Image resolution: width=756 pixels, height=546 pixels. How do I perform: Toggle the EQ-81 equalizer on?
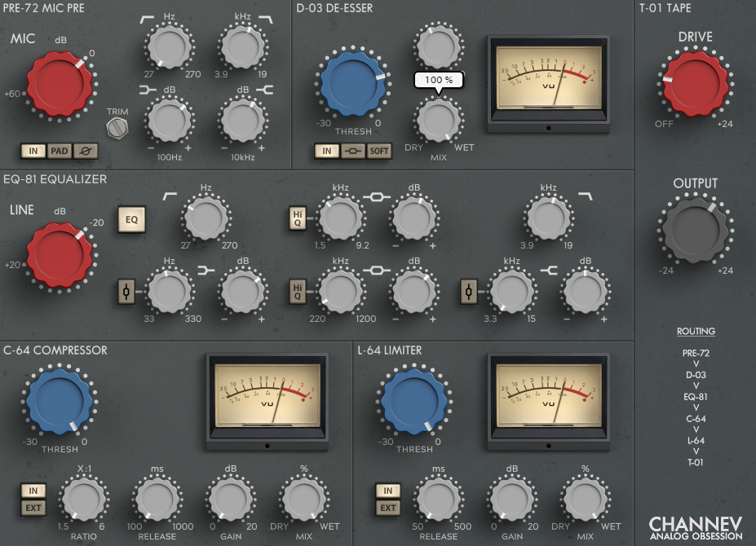(131, 220)
